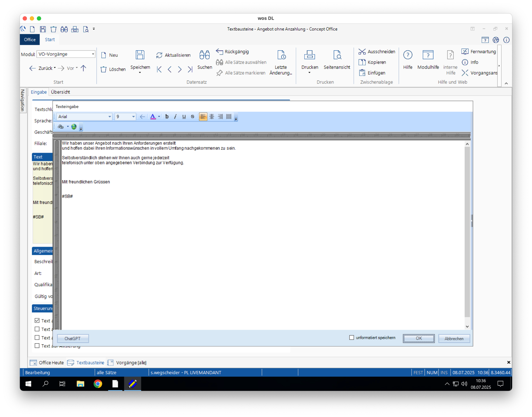Screen dimensions: 532x417
Task: Open the Arial font name dropdown
Action: click(x=110, y=116)
